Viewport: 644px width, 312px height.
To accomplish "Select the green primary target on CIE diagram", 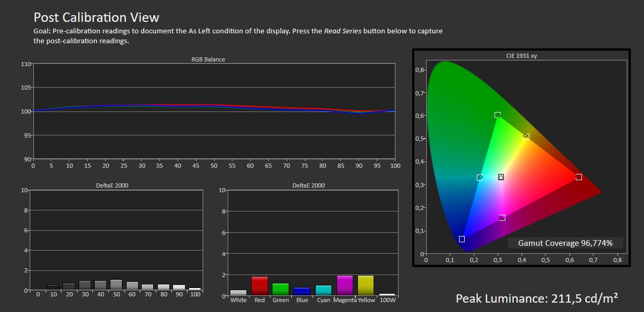I will click(498, 115).
